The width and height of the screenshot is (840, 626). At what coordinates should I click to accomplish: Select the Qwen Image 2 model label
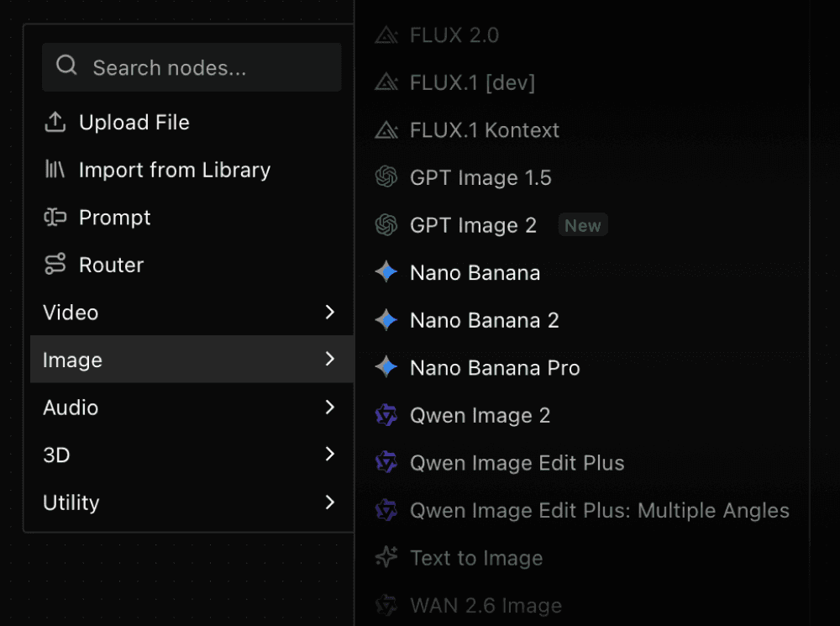tap(480, 415)
